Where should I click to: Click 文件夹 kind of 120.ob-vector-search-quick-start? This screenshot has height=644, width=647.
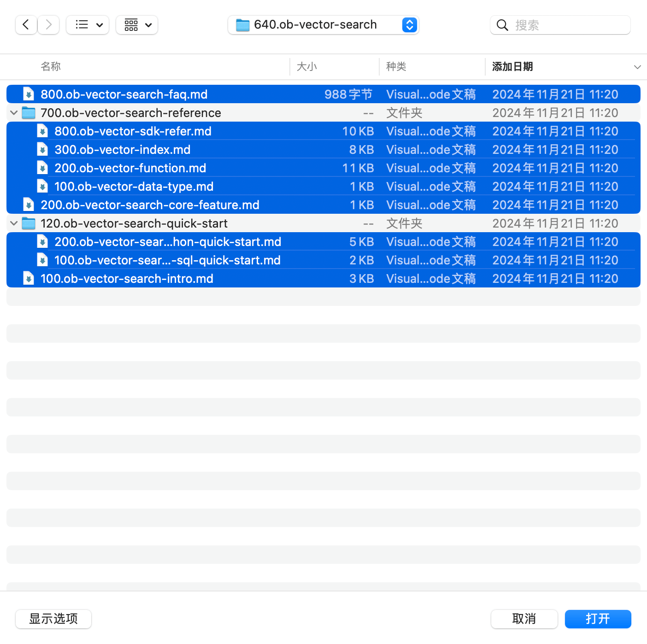tap(404, 223)
